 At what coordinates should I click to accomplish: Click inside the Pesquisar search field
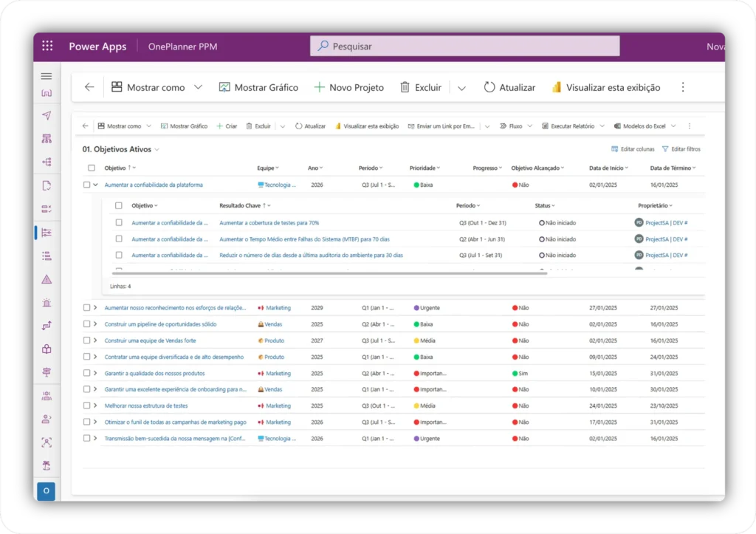(x=464, y=46)
